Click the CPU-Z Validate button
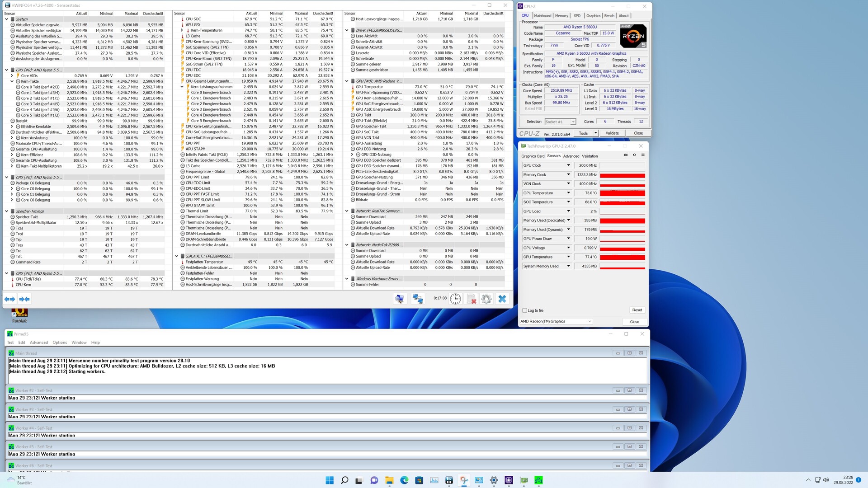868x488 pixels. click(x=612, y=133)
